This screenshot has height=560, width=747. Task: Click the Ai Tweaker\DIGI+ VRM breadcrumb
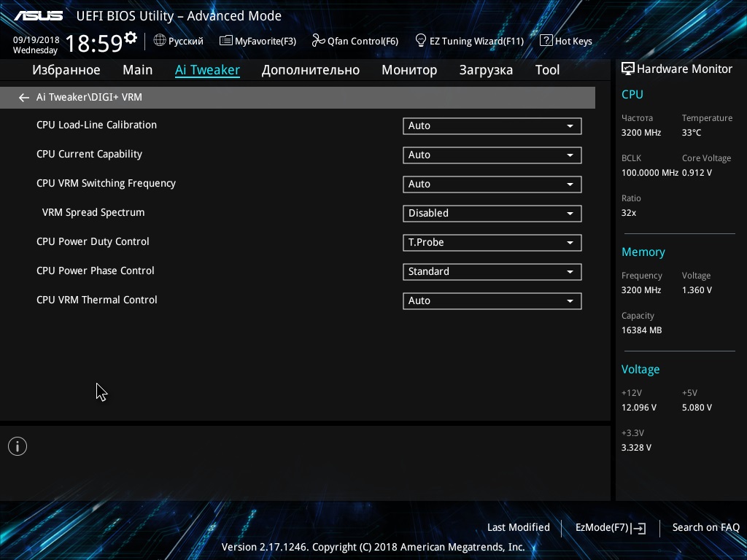(x=89, y=97)
